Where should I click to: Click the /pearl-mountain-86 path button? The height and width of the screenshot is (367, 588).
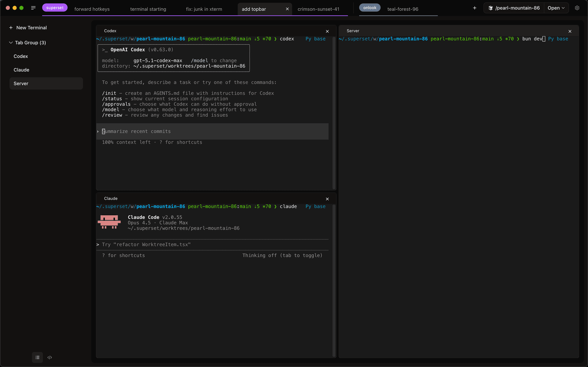514,8
